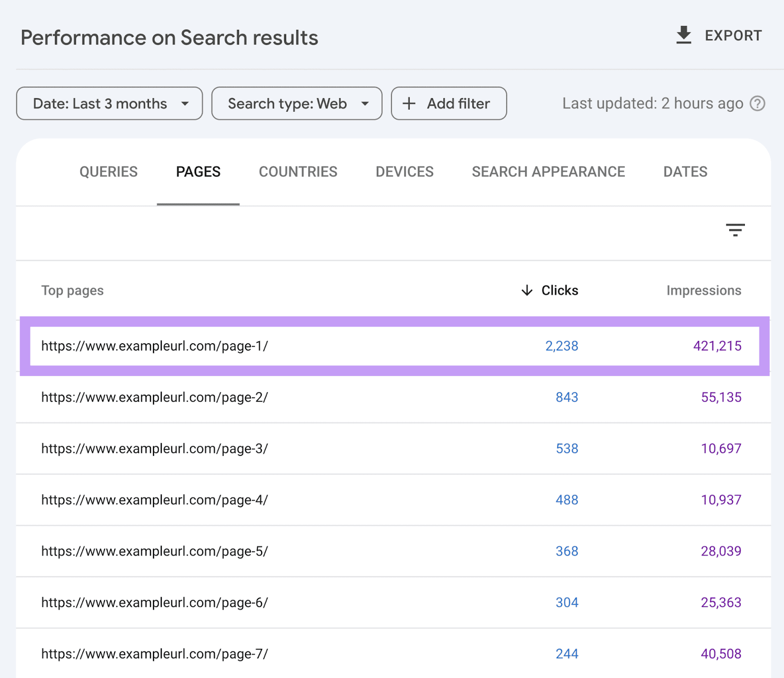This screenshot has height=678, width=784.
Task: Open the Date: Last 3 months dropdown
Action: [109, 103]
